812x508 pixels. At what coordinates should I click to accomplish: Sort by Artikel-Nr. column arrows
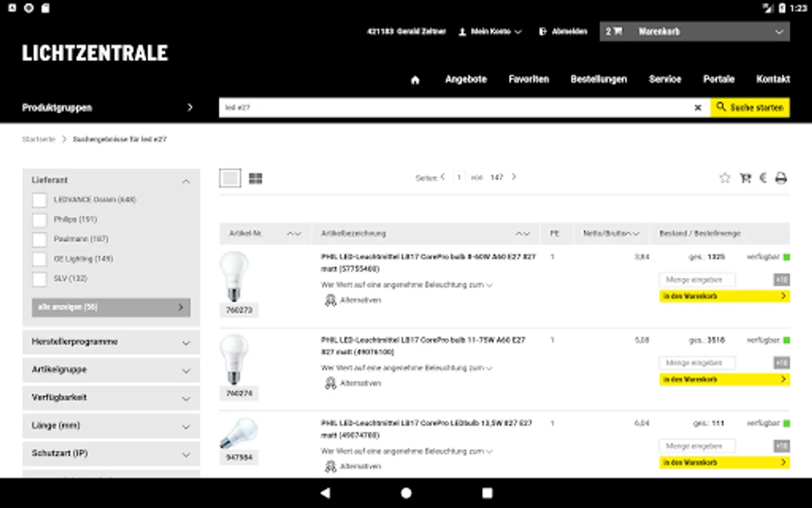pos(294,234)
